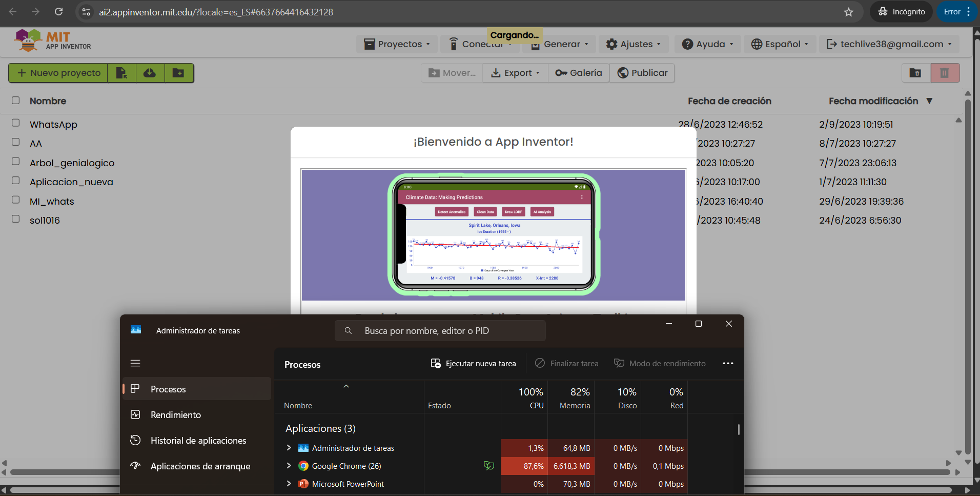
Task: Click the cloud download project icon
Action: pyautogui.click(x=150, y=73)
